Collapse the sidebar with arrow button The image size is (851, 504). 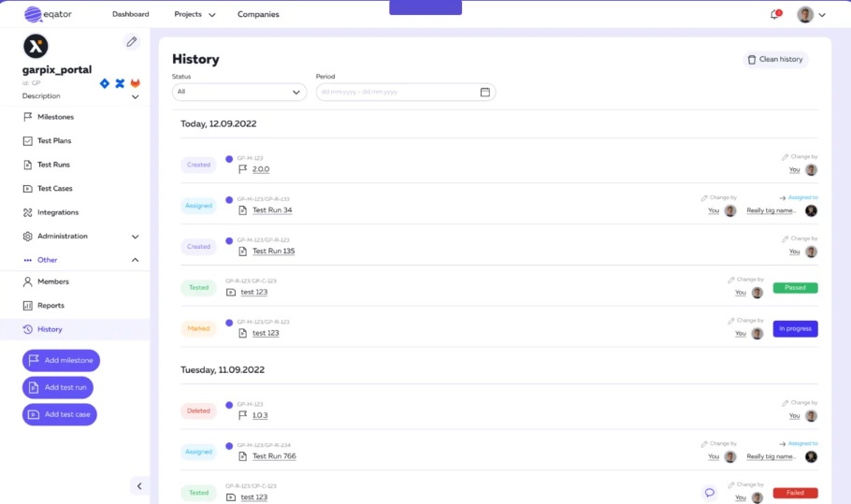point(139,486)
